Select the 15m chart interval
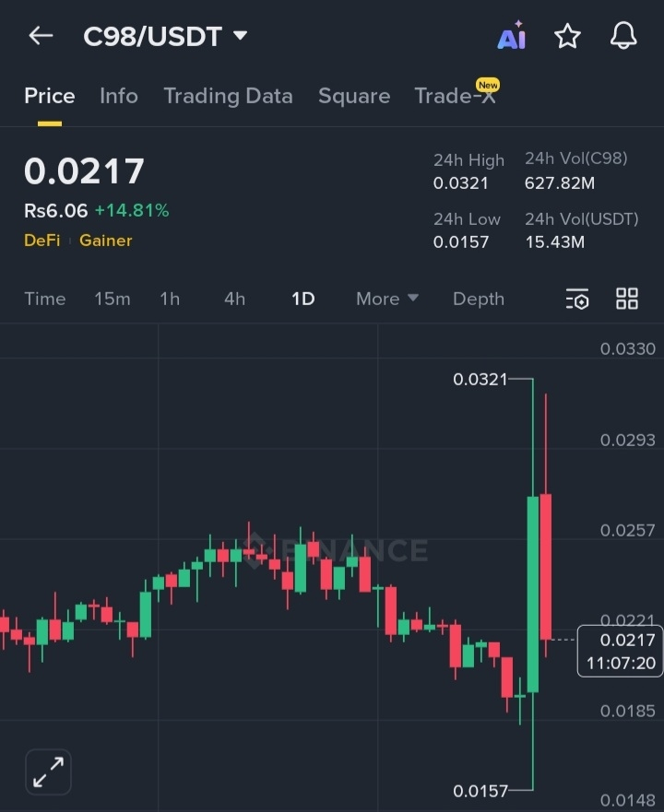 click(113, 299)
